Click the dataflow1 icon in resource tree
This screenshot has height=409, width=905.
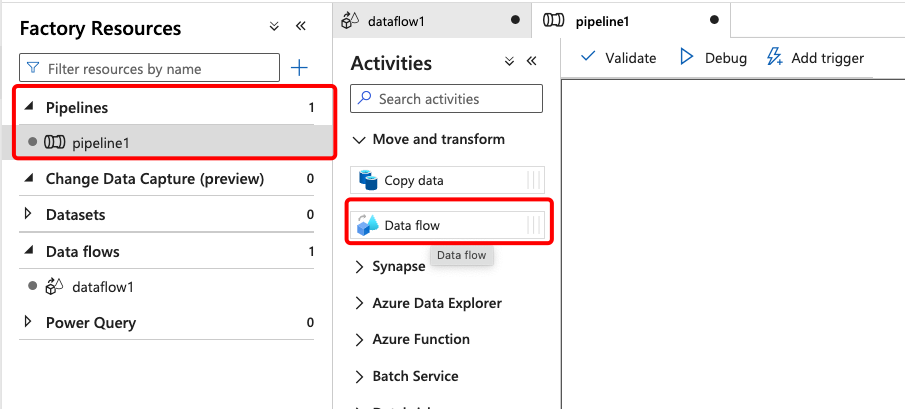point(54,286)
